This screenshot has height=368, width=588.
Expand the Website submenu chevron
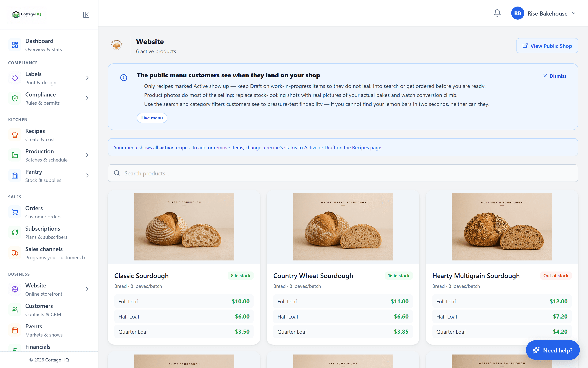click(87, 289)
